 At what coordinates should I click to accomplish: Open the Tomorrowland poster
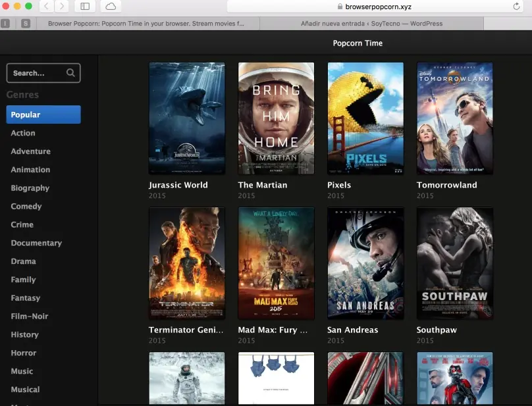point(455,118)
